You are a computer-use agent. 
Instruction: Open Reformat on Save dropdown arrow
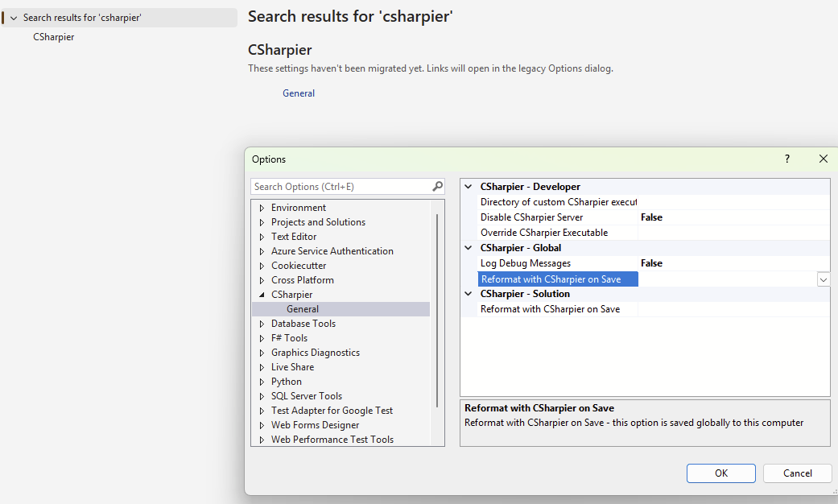[x=823, y=279]
